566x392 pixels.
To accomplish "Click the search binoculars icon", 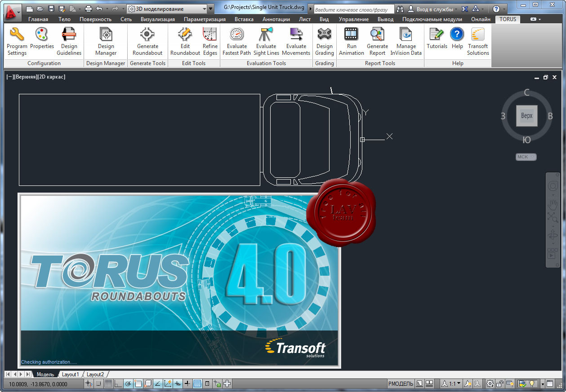I will coord(400,9).
